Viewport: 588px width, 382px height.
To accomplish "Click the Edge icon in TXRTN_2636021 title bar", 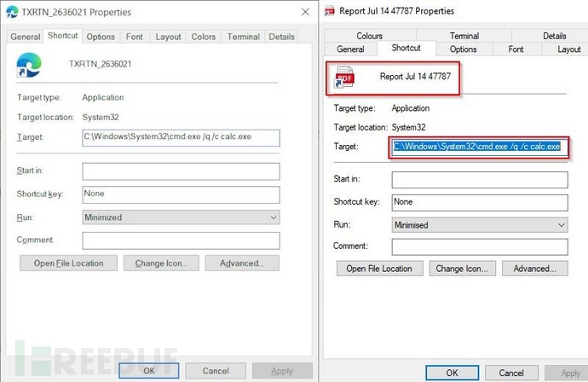I will click(11, 12).
